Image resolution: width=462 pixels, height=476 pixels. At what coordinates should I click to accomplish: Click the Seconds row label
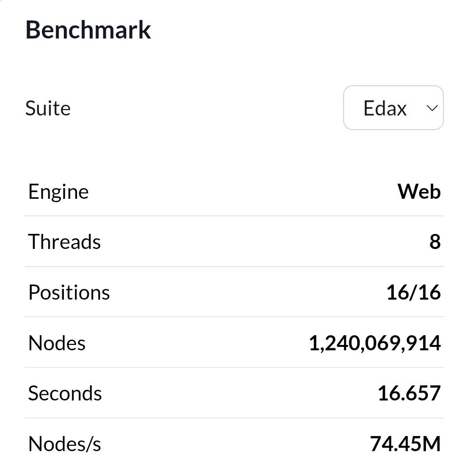coord(65,394)
